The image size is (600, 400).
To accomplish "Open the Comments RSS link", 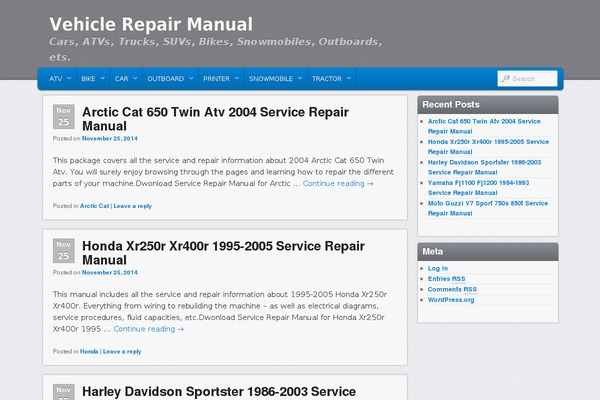I will (x=452, y=289).
